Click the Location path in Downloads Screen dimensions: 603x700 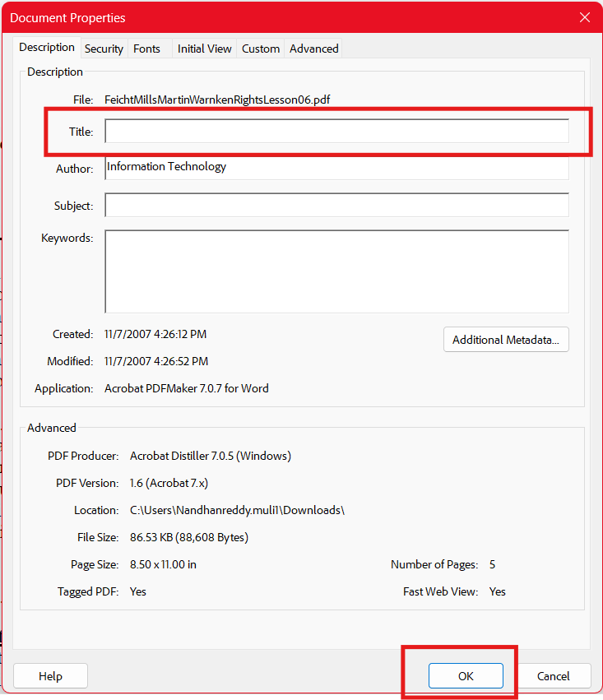tap(237, 510)
